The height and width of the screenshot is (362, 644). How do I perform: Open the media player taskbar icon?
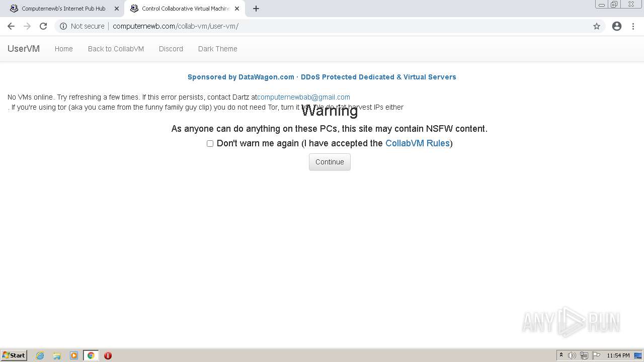(x=74, y=355)
